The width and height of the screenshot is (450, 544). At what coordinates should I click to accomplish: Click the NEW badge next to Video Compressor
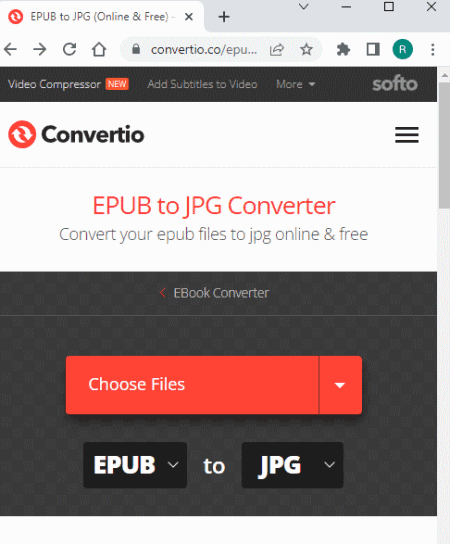[117, 84]
